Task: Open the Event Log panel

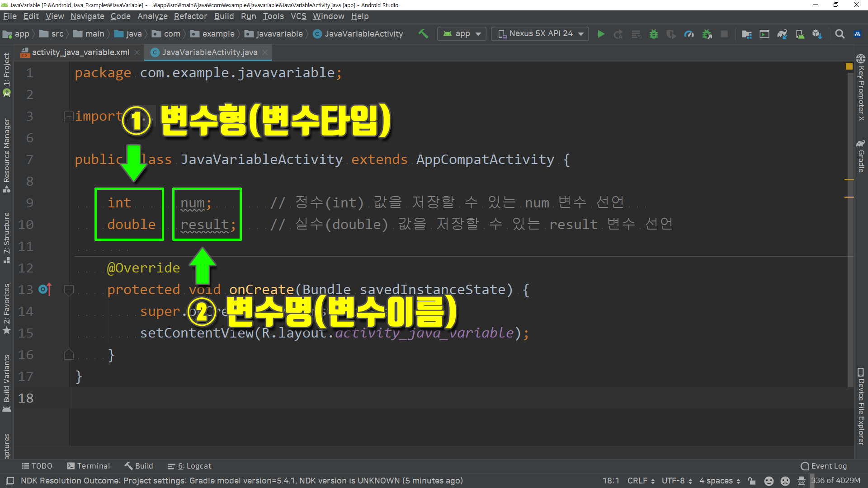Action: pyautogui.click(x=824, y=466)
